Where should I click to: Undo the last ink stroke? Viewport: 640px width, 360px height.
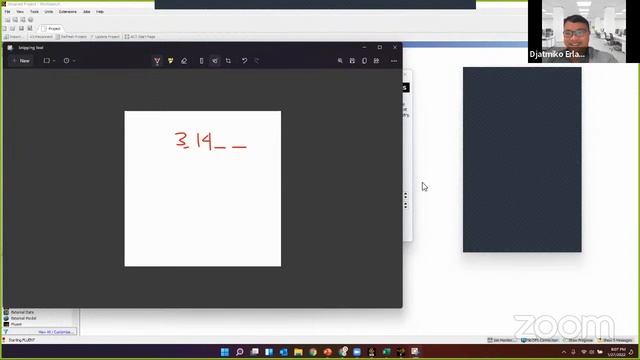pyautogui.click(x=244, y=61)
